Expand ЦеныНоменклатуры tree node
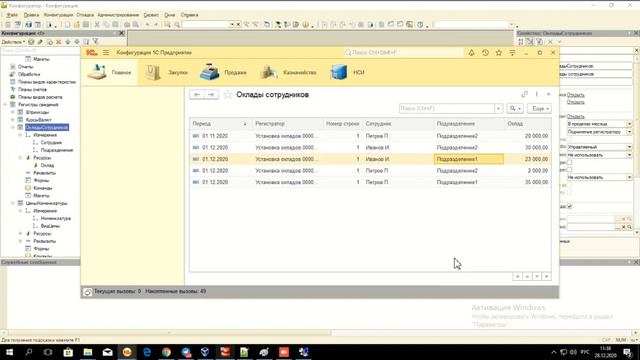This screenshot has height=360, width=640. [13, 203]
